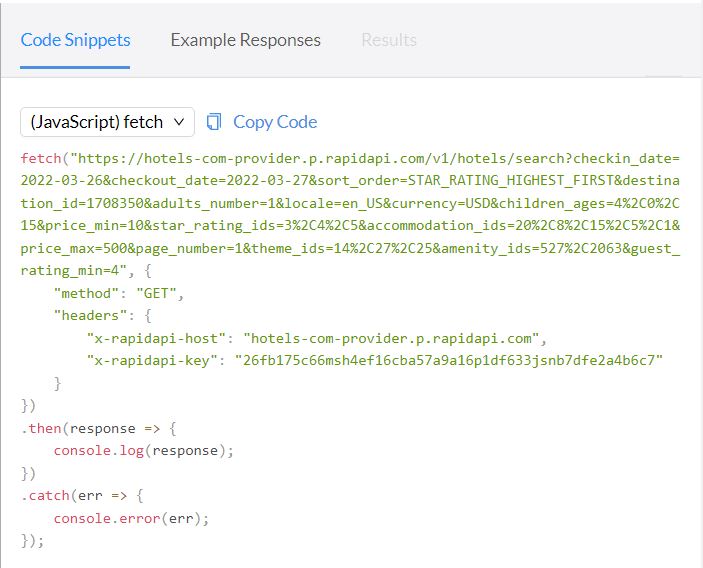This screenshot has height=568, width=703.
Task: Click the URL line starting tion_id=1708350
Action: pyautogui.click(x=350, y=203)
